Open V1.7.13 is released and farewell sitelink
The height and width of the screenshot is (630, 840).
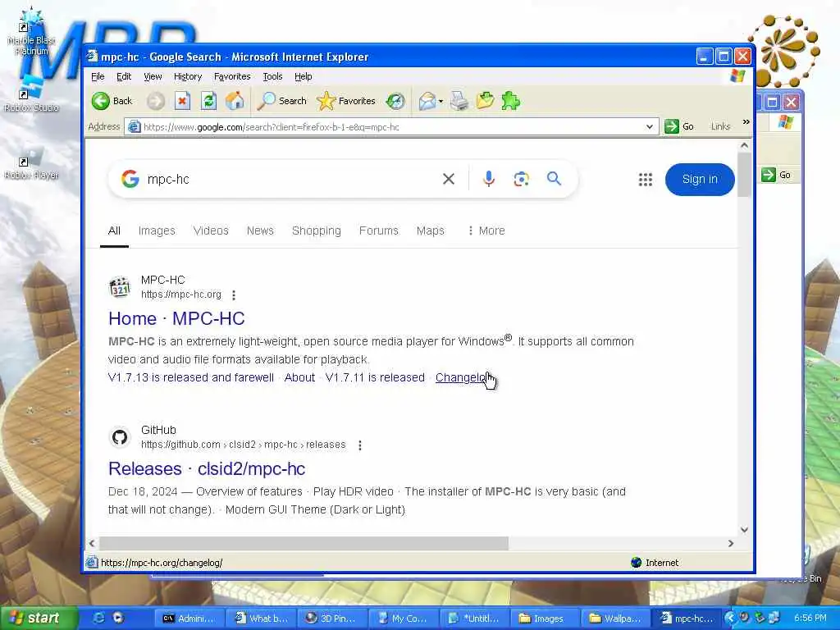point(190,377)
